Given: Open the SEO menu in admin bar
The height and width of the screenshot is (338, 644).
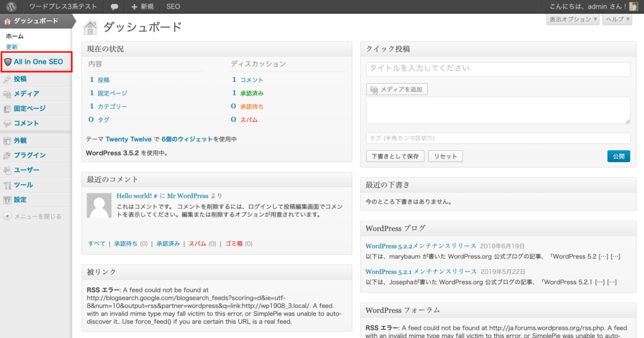Looking at the screenshot, I should (173, 6).
